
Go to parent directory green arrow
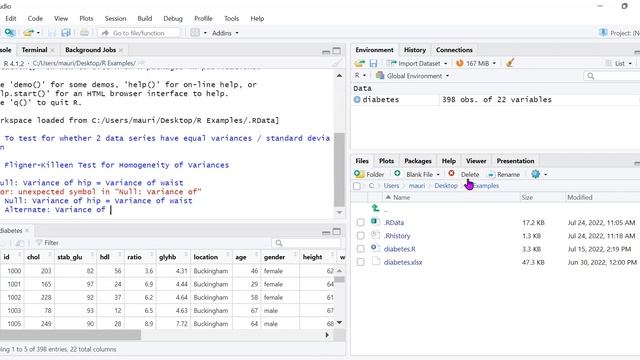(376, 208)
